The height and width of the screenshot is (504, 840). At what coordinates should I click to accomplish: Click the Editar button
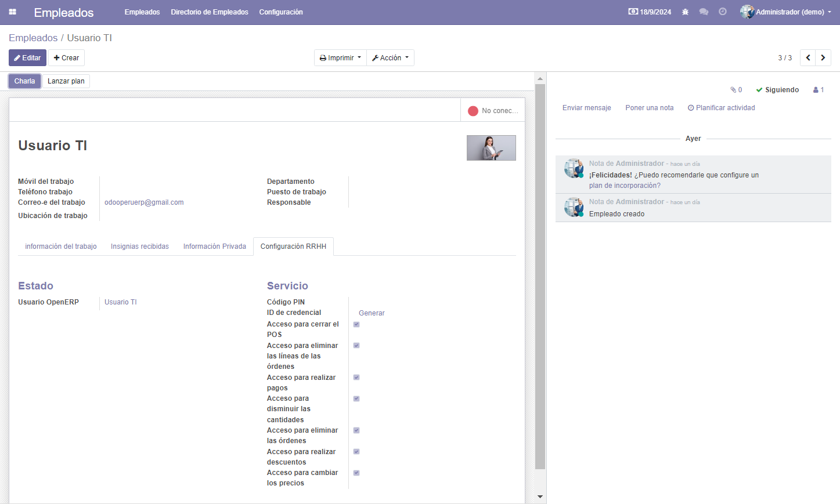click(27, 58)
